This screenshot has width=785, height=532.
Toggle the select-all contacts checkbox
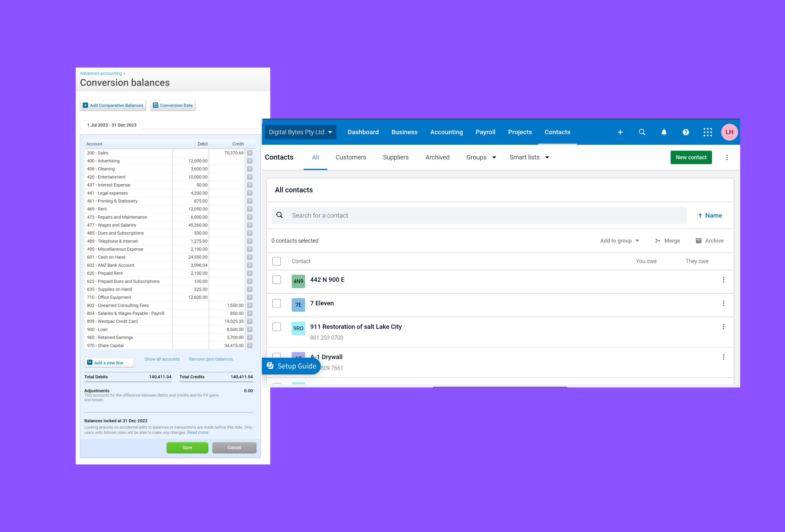pyautogui.click(x=276, y=261)
